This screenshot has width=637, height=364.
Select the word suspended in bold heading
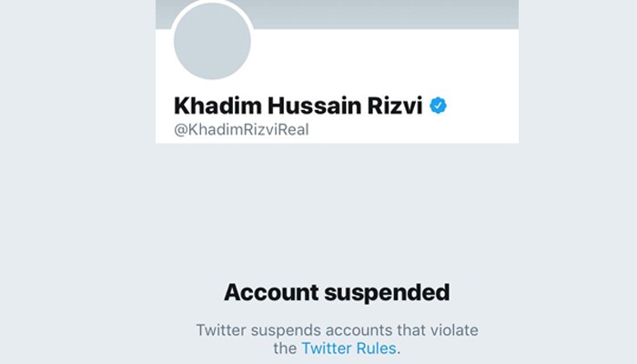coord(387,292)
